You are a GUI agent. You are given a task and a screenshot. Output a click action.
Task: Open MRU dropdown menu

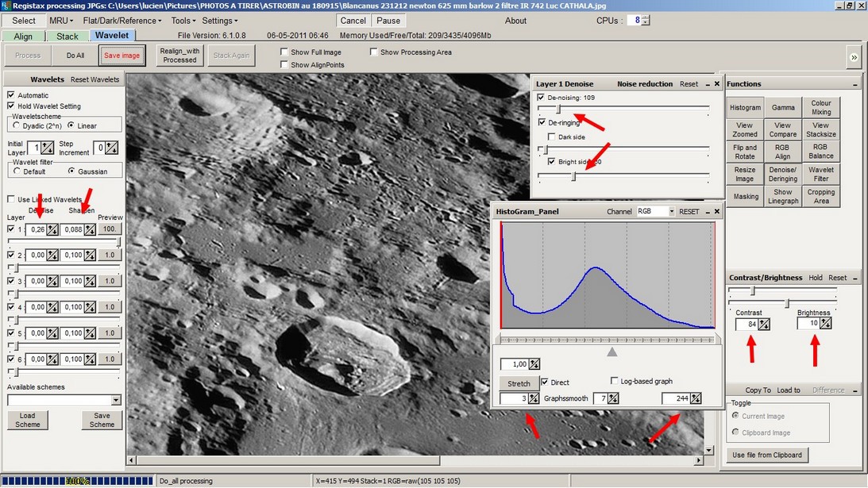61,21
